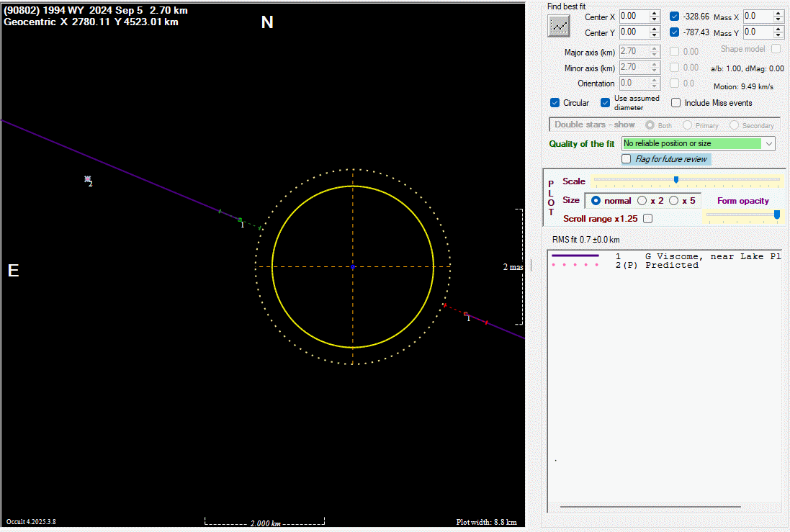Toggle the Circular checkbox
The width and height of the screenshot is (790, 532).
click(555, 103)
